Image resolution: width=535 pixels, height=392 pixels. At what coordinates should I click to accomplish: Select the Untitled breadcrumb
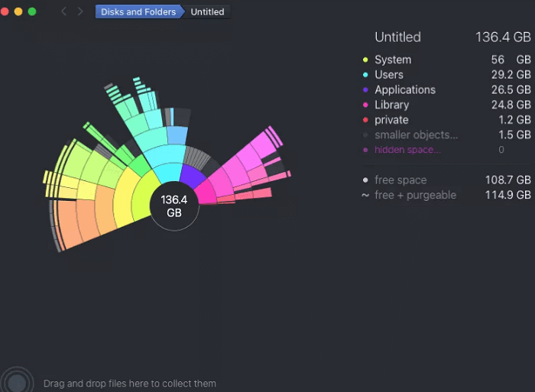click(207, 11)
